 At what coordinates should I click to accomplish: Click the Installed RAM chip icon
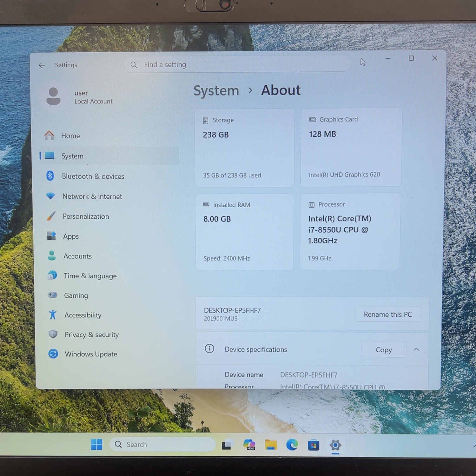[x=206, y=205]
